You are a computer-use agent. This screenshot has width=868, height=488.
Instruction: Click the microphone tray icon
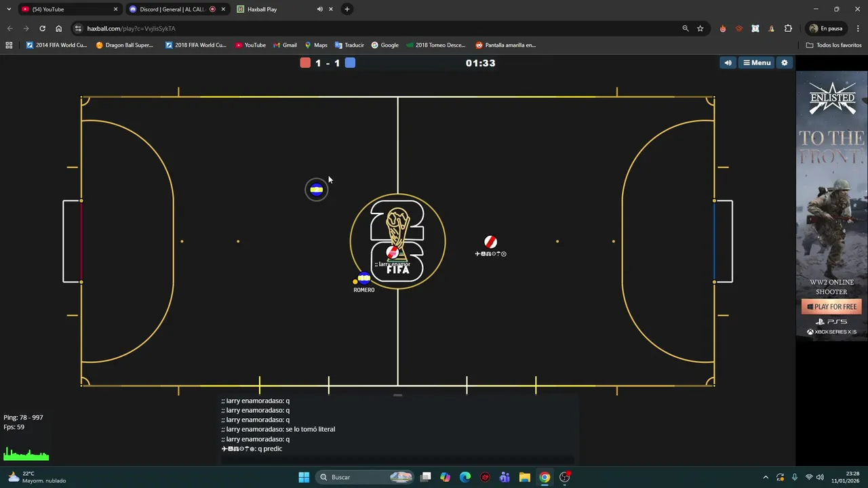tap(794, 477)
